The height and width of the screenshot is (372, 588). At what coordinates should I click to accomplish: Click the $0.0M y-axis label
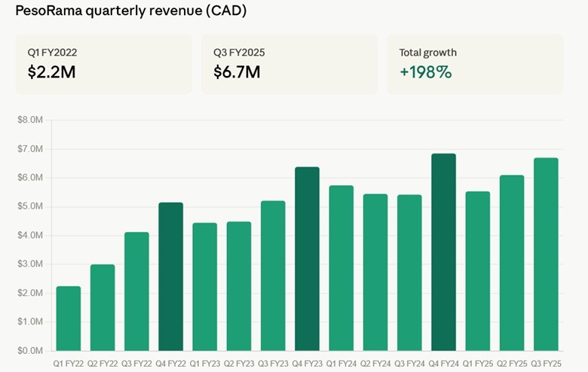tap(30, 351)
